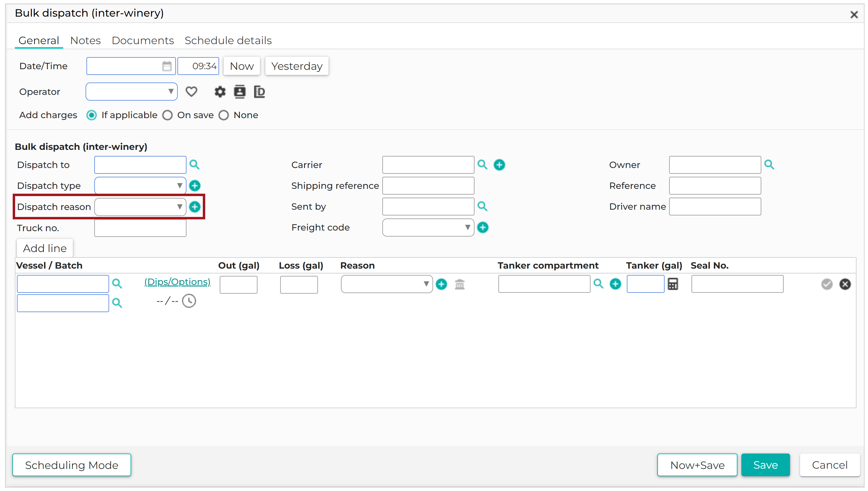Close the Bulk dispatch dialog

(853, 15)
